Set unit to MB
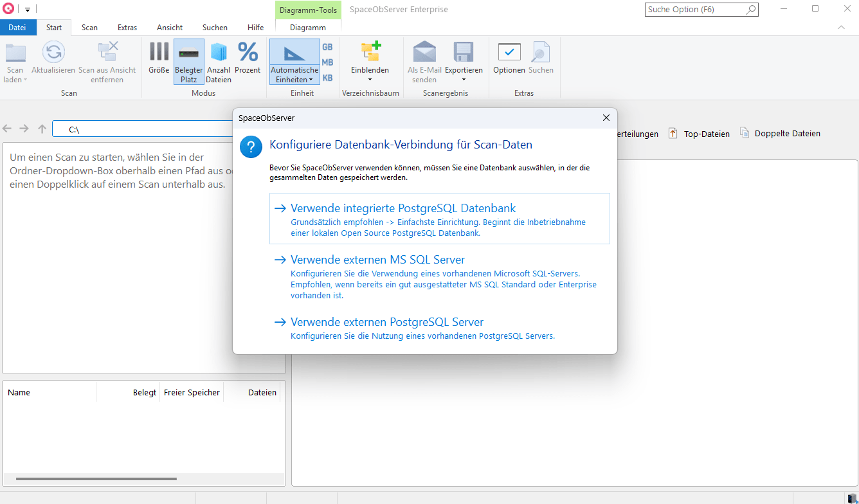The width and height of the screenshot is (859, 504). coord(327,62)
